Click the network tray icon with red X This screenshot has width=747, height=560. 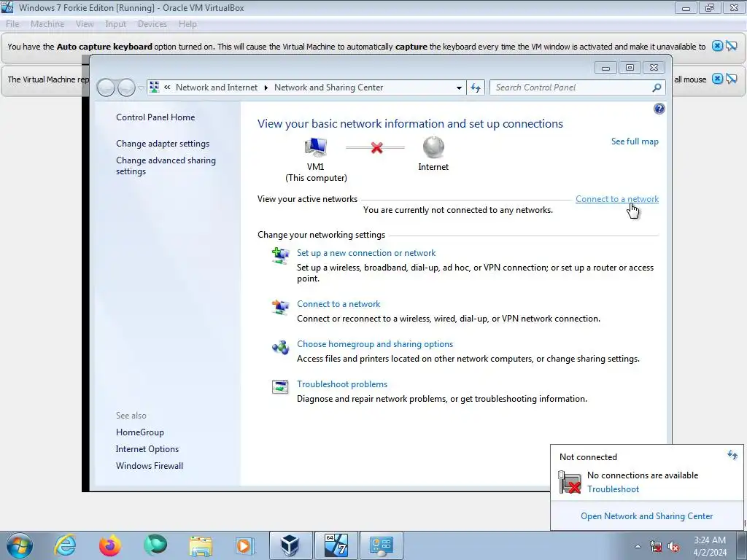(x=656, y=546)
